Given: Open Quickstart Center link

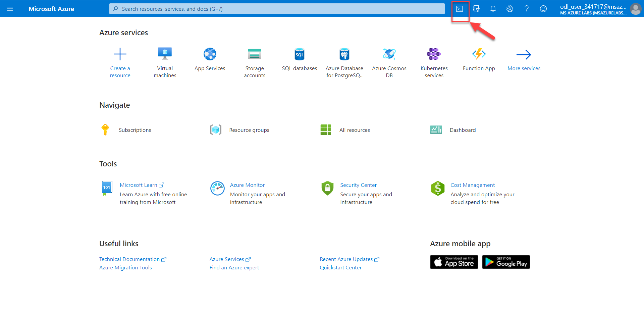Looking at the screenshot, I should (x=340, y=267).
